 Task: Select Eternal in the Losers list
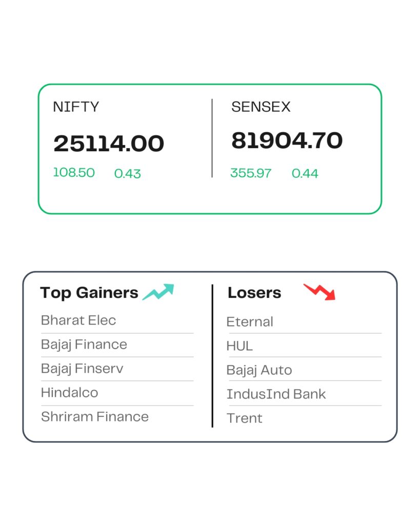point(250,322)
